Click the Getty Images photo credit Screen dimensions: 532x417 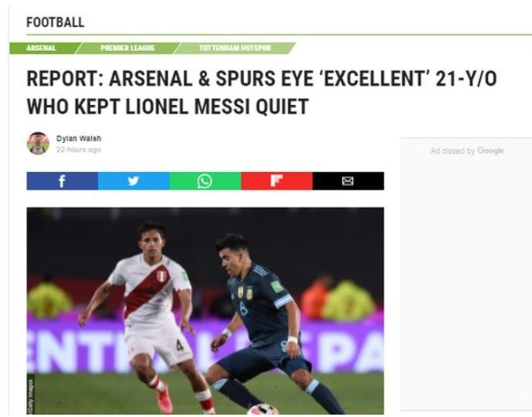point(31,394)
